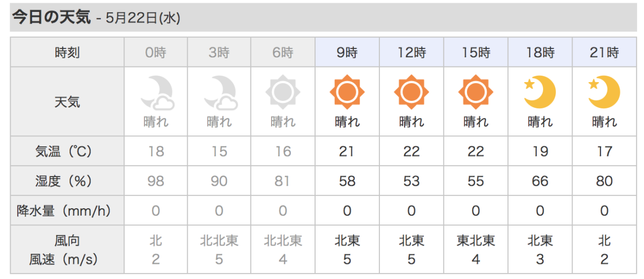
Task: Click the orange sun icon at 15時
Action: 475,93
